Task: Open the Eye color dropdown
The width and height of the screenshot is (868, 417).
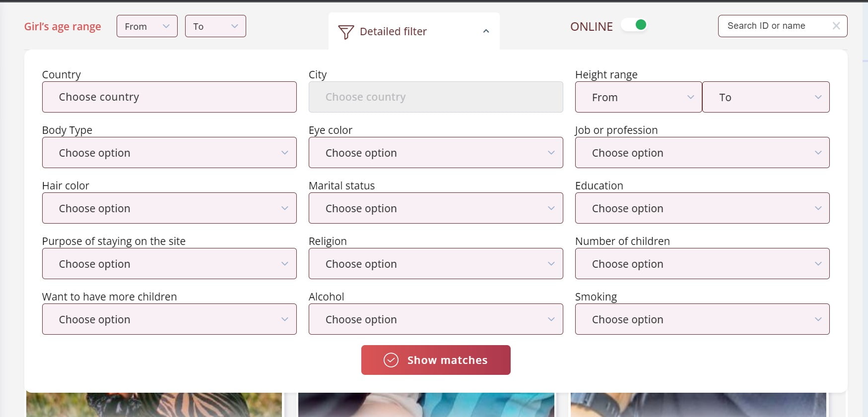Action: [436, 153]
